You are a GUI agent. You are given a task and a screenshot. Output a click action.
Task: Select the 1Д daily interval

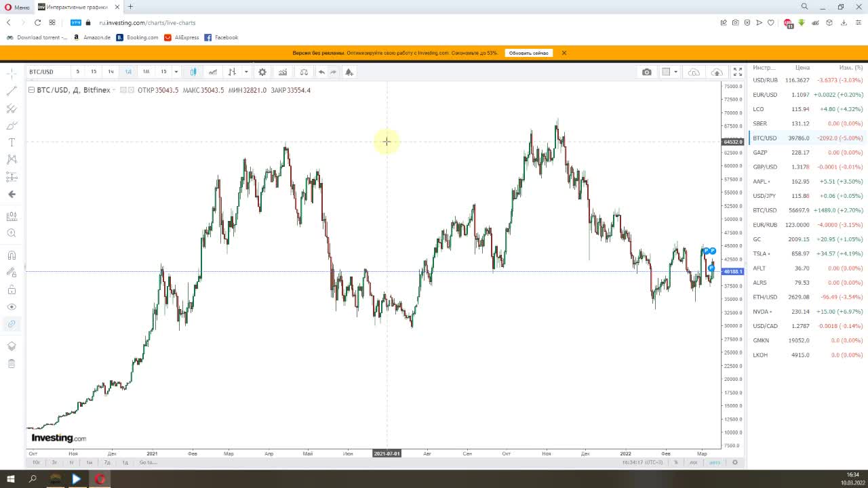click(x=128, y=72)
